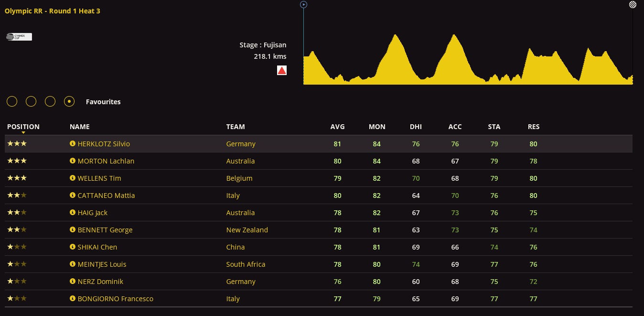Select the third radio button view
Image resolution: width=644 pixels, height=316 pixels.
click(x=50, y=101)
